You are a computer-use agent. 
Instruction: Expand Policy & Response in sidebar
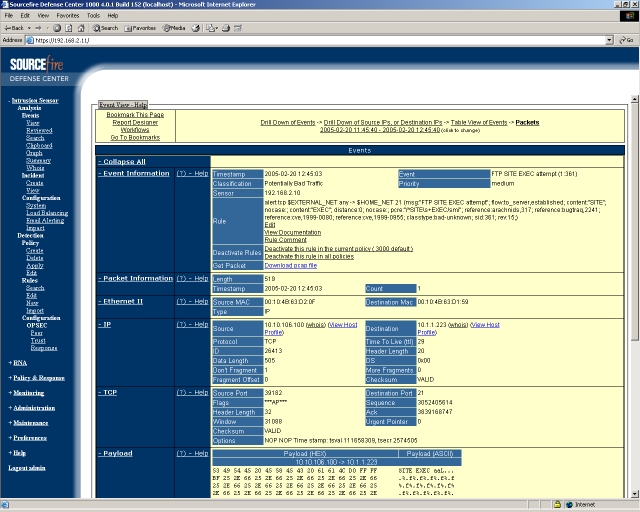(38, 378)
